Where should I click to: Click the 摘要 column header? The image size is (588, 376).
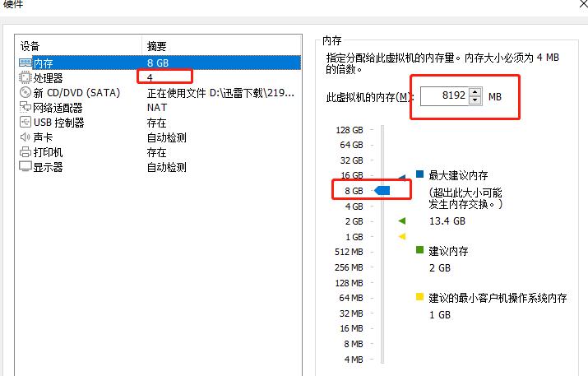157,46
